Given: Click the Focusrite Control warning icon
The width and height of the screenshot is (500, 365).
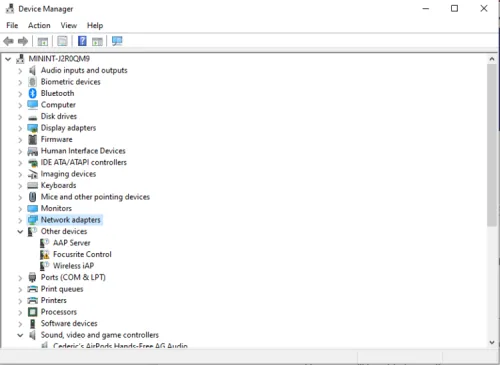Looking at the screenshot, I should coord(45,255).
